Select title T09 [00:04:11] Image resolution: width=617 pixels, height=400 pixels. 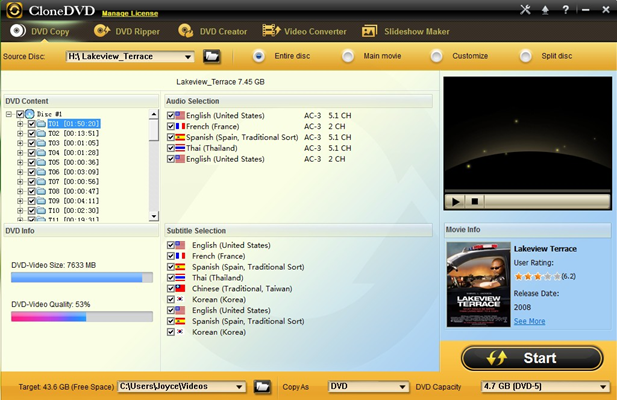[74, 201]
